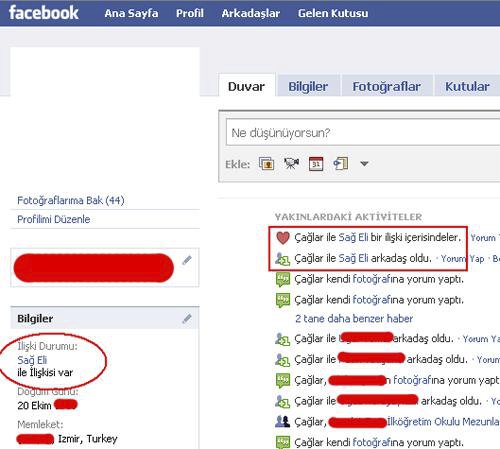Edit the Bilgiler box via pencil icon
Image resolution: width=500 pixels, height=449 pixels.
187,319
